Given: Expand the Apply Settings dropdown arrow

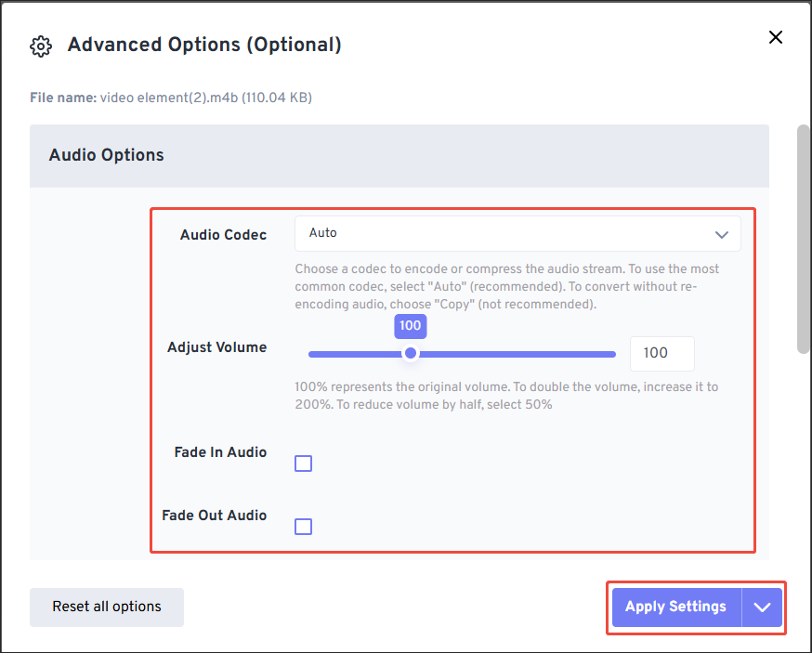Looking at the screenshot, I should point(762,607).
